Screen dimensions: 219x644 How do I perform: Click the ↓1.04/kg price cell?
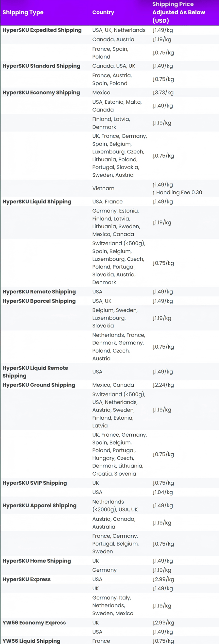coord(163,492)
